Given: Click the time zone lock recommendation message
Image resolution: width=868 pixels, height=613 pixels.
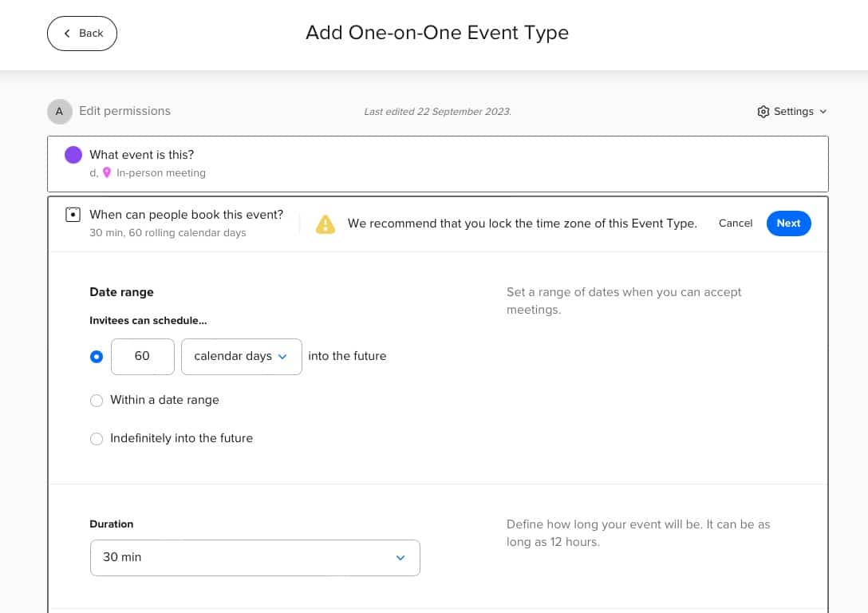Looking at the screenshot, I should [522, 223].
